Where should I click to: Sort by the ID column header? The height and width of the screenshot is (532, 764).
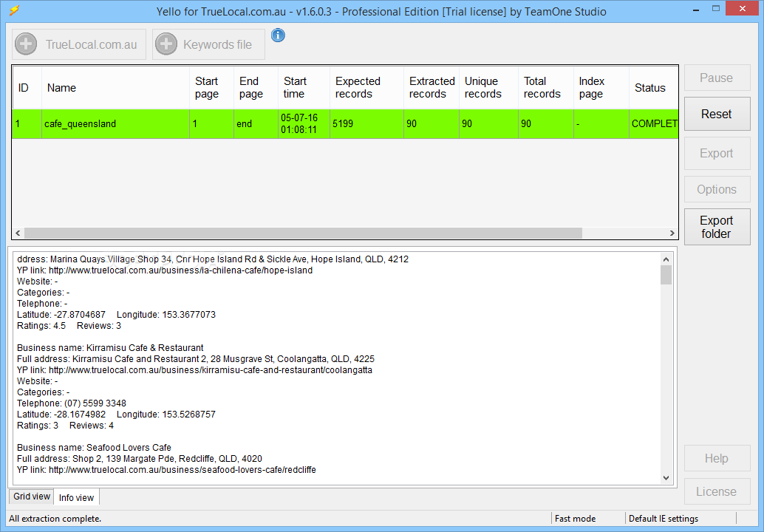click(27, 88)
